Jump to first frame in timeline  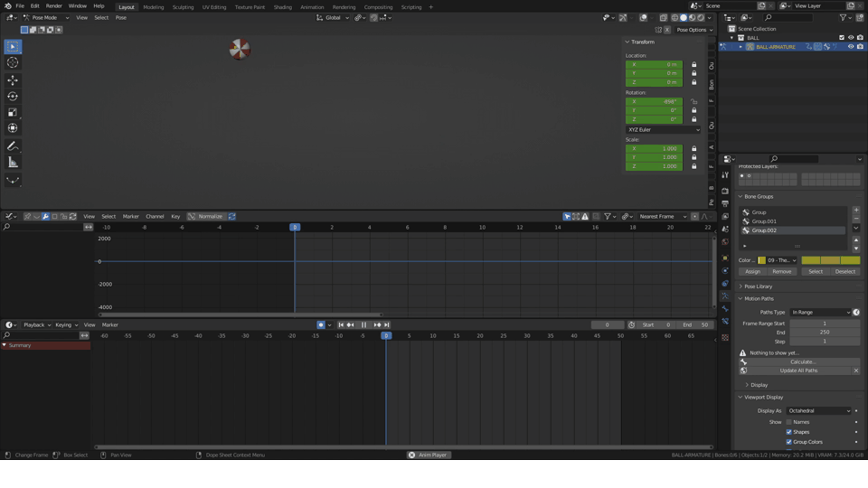[x=341, y=324]
